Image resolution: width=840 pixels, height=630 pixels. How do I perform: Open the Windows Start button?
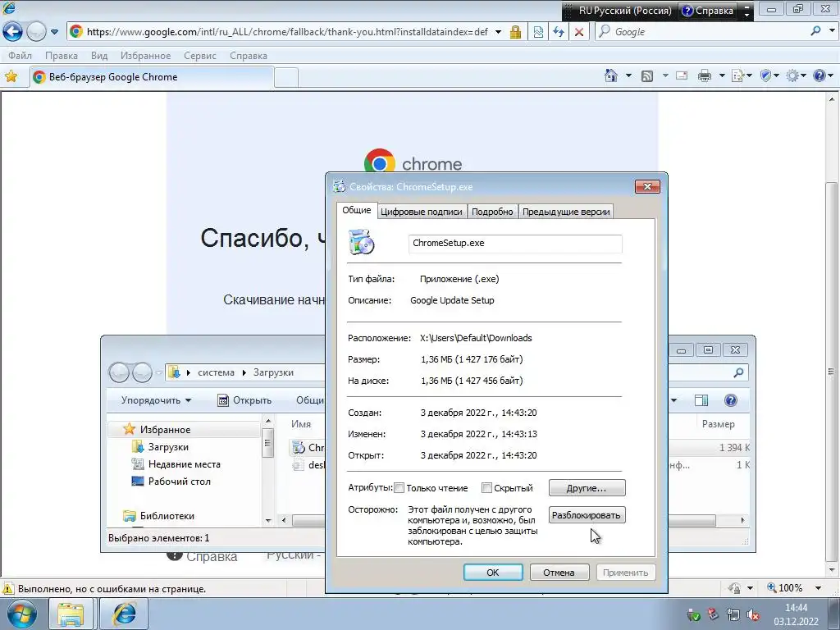(x=21, y=614)
